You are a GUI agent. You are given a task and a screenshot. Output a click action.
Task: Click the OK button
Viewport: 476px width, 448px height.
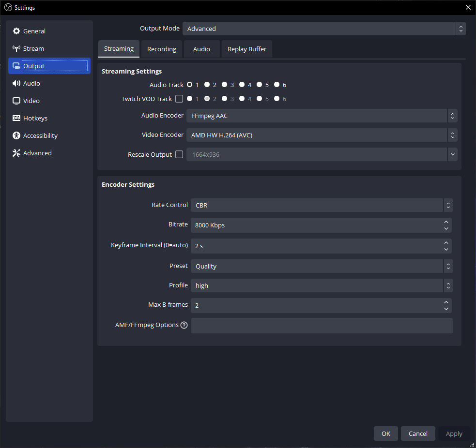(x=386, y=433)
